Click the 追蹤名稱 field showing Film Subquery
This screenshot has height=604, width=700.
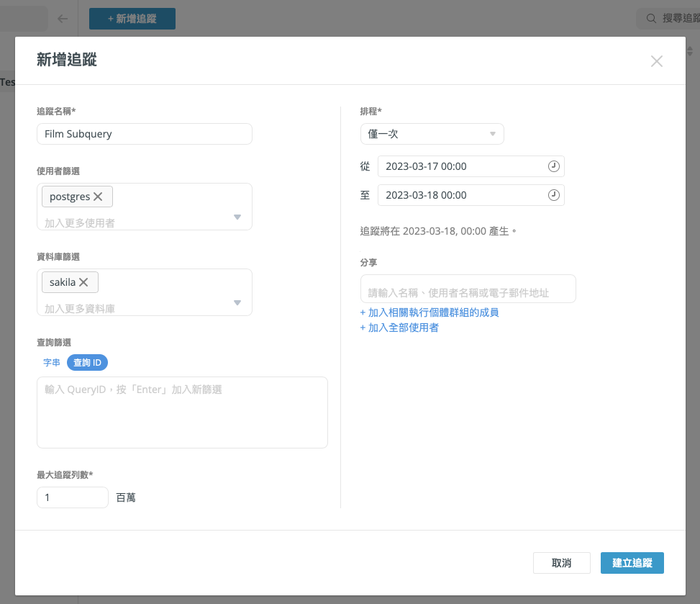pos(144,134)
